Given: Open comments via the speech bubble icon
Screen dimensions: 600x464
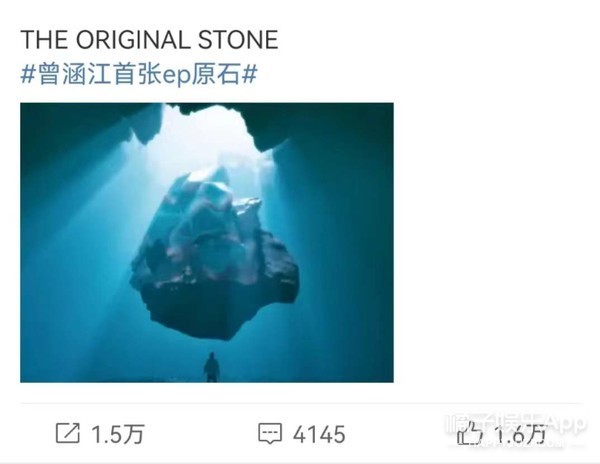Looking at the screenshot, I should tap(270, 433).
